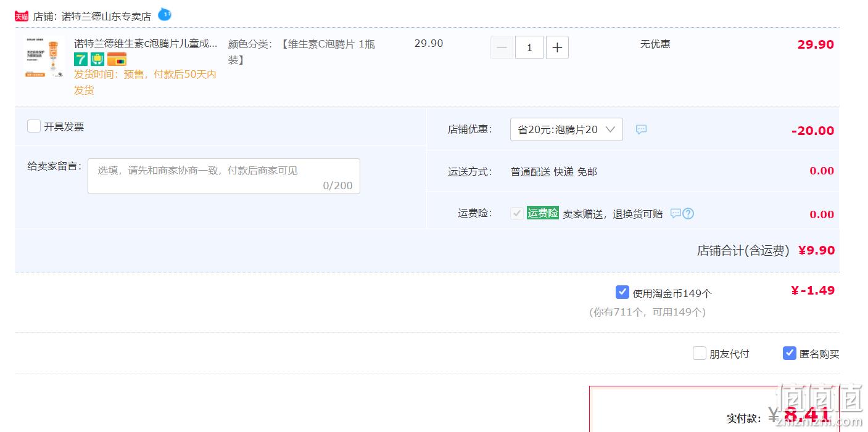
Task: Click the orange credit card payment badge
Action: [x=117, y=59]
